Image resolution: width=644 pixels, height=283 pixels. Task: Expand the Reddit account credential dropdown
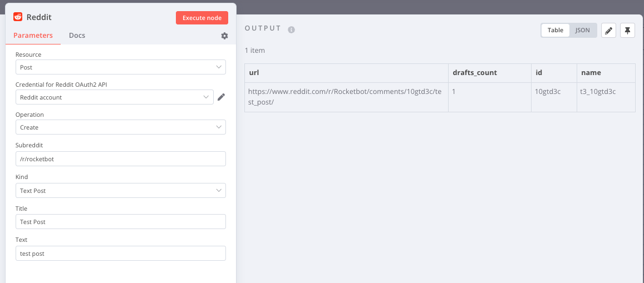click(114, 97)
